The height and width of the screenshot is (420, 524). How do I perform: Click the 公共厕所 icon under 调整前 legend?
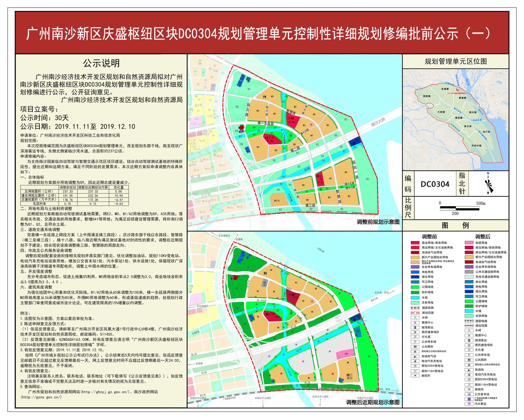[x=415, y=347]
